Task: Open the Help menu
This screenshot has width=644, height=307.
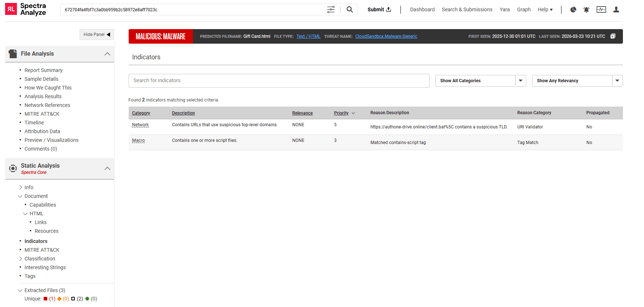Action: tap(545, 9)
